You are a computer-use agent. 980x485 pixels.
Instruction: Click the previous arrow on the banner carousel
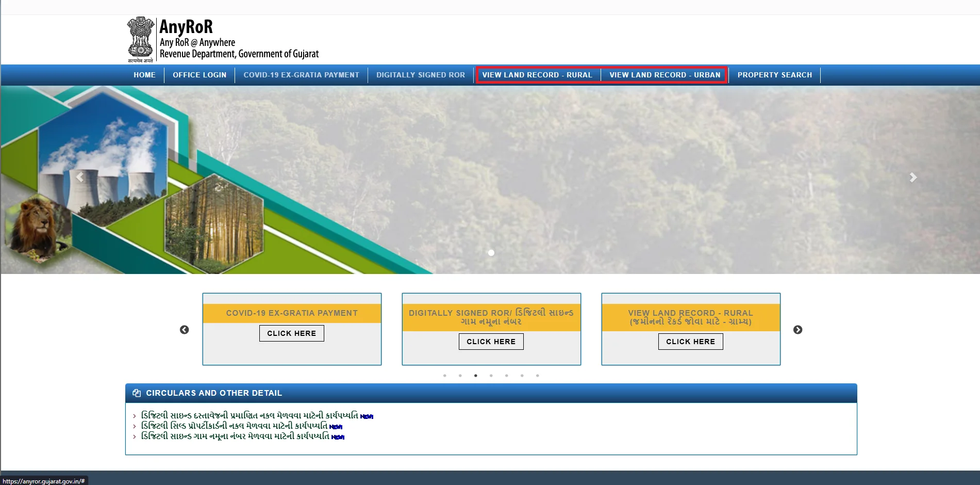[80, 177]
